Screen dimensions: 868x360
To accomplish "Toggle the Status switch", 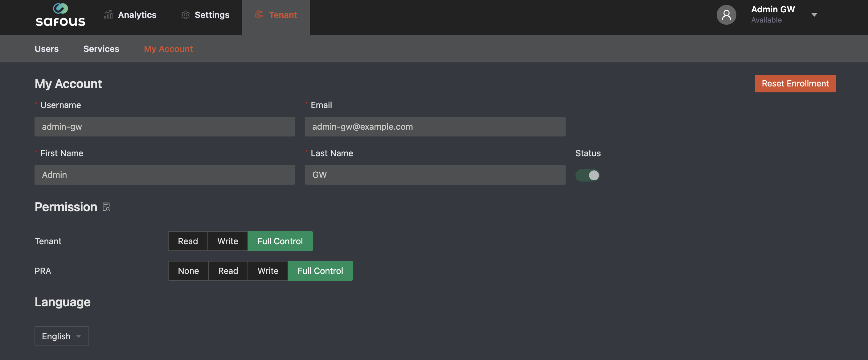I will coord(587,175).
